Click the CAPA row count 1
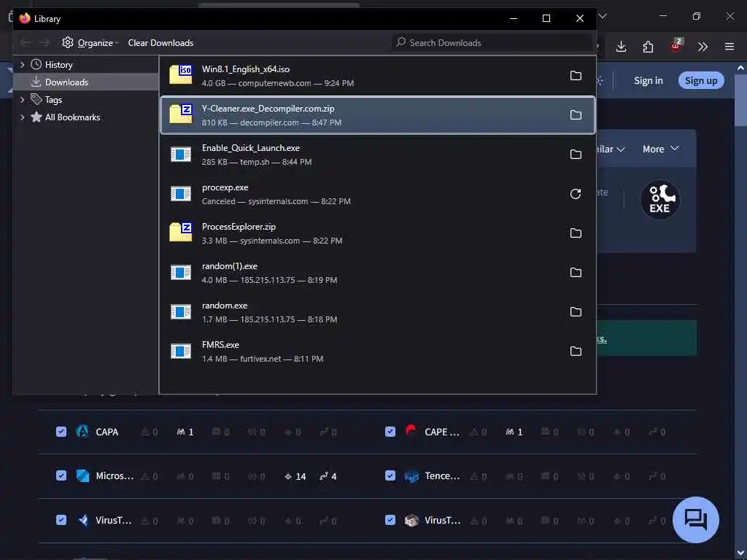This screenshot has width=747, height=560. 185,432
